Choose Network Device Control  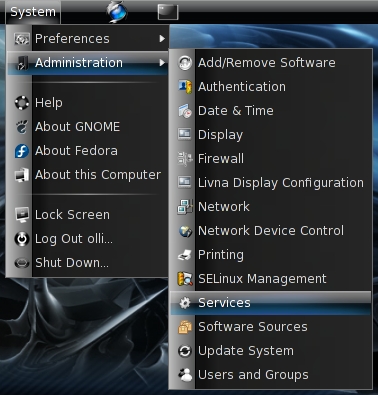click(270, 231)
